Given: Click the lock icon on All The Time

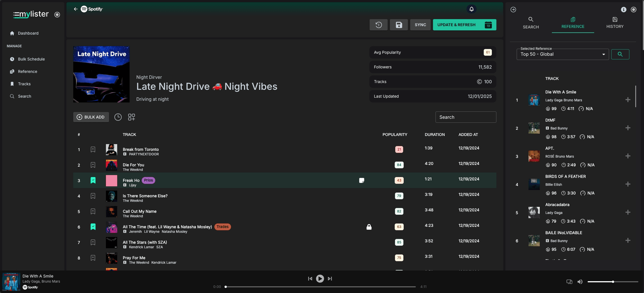Looking at the screenshot, I should 369,227.
